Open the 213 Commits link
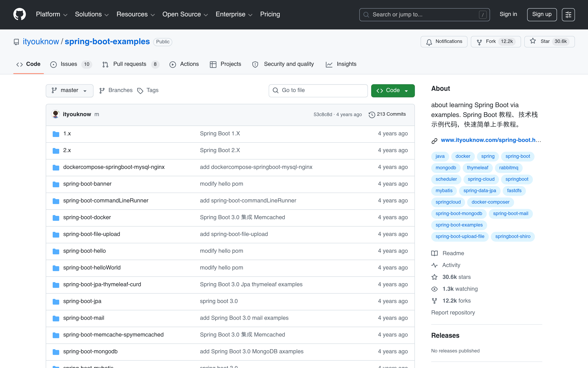The image size is (588, 368). tap(387, 114)
